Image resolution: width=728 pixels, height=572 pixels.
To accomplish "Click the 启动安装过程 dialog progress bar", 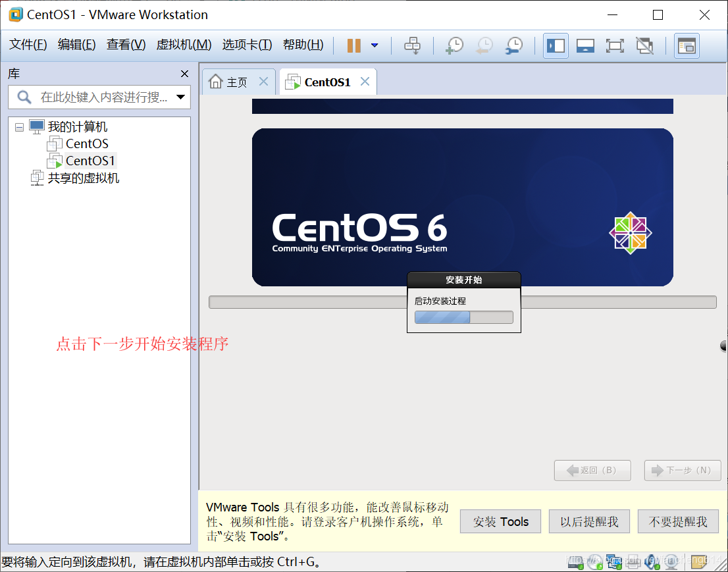I will [464, 317].
